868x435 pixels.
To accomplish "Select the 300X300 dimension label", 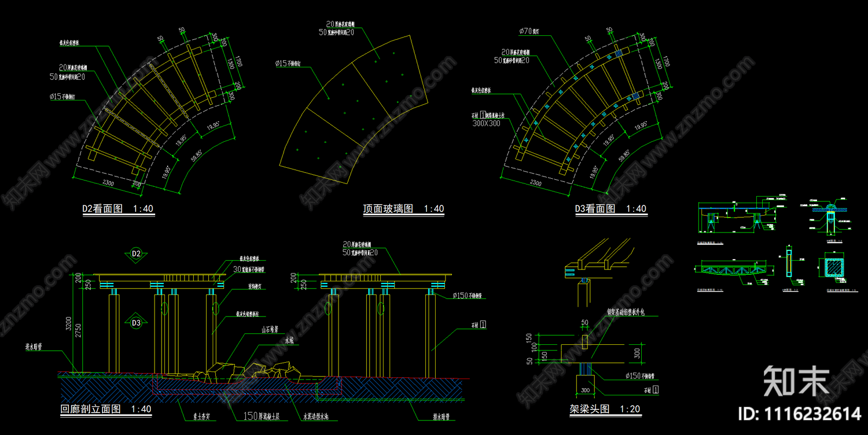I will pyautogui.click(x=487, y=124).
